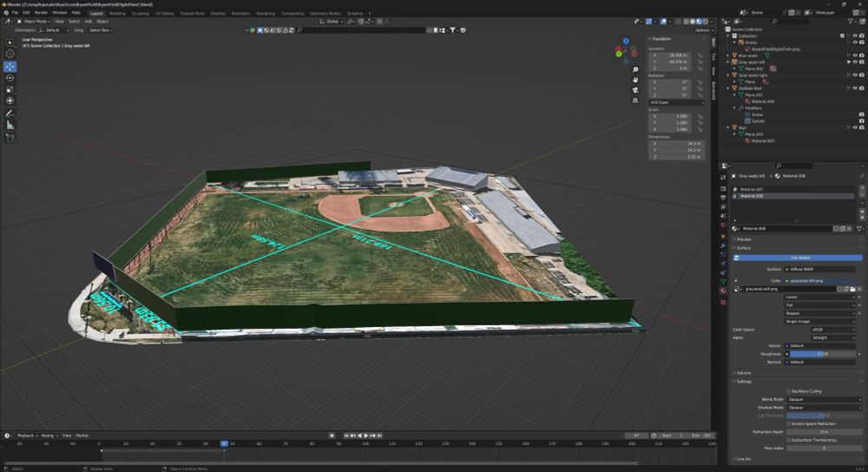868x472 pixels.
Task: Switch to the Shading workspace tab
Action: pos(218,13)
